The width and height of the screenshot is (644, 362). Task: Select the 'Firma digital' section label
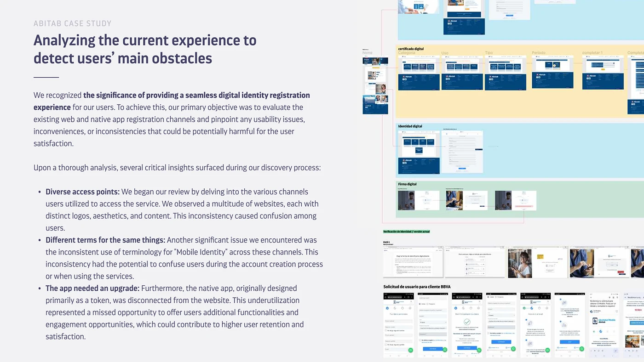pos(407,184)
